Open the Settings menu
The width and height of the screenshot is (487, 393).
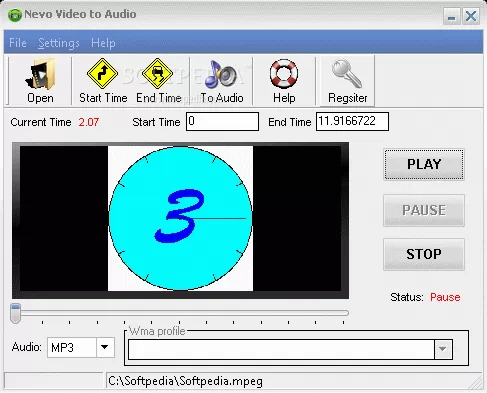[x=59, y=43]
